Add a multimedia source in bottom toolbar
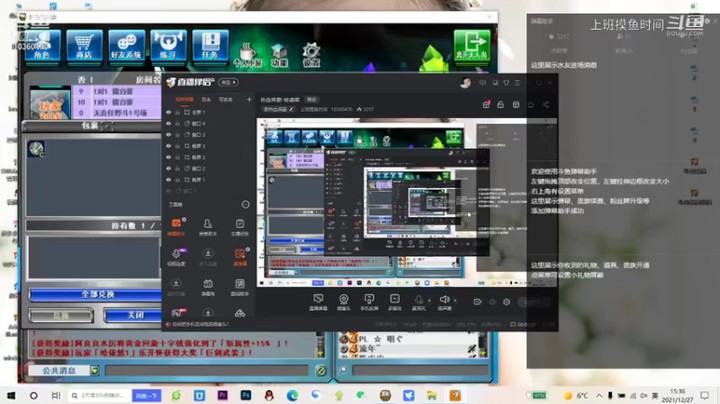This screenshot has width=720, height=404. click(x=394, y=302)
